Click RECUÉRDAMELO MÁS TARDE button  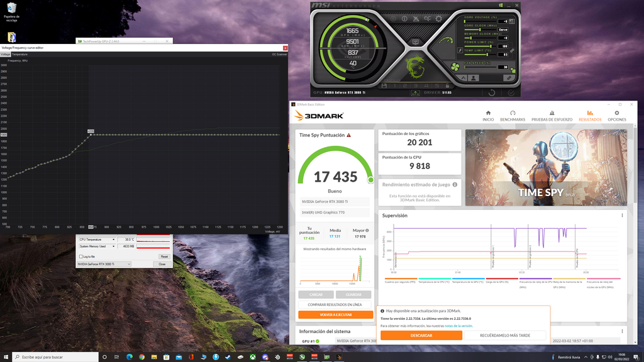505,336
